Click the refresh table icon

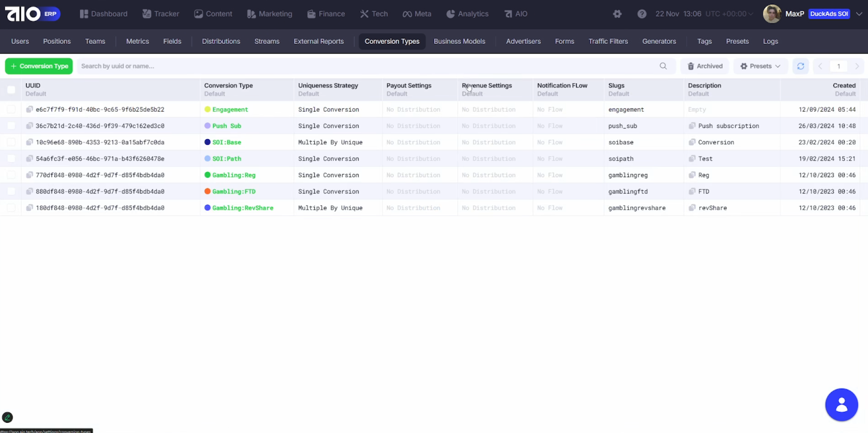800,66
